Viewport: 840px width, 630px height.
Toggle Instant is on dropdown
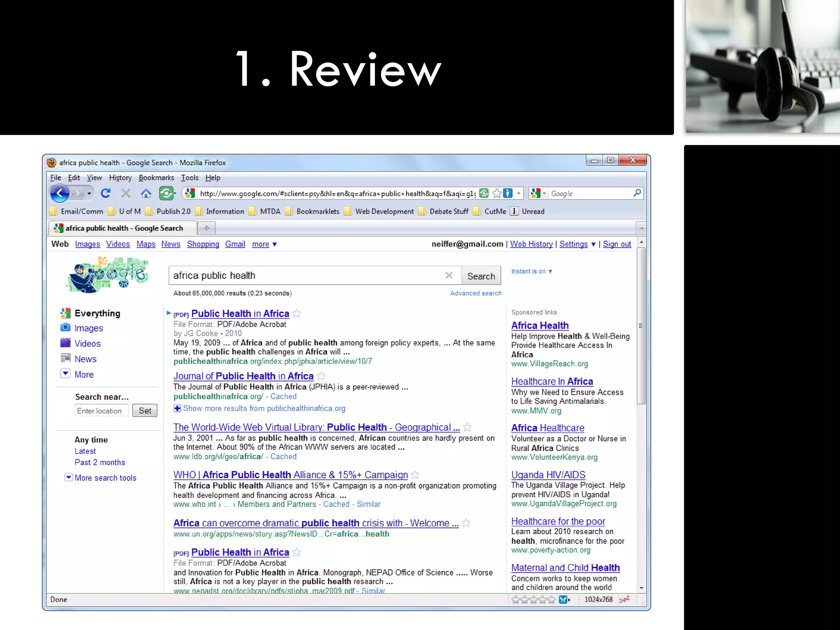point(532,271)
